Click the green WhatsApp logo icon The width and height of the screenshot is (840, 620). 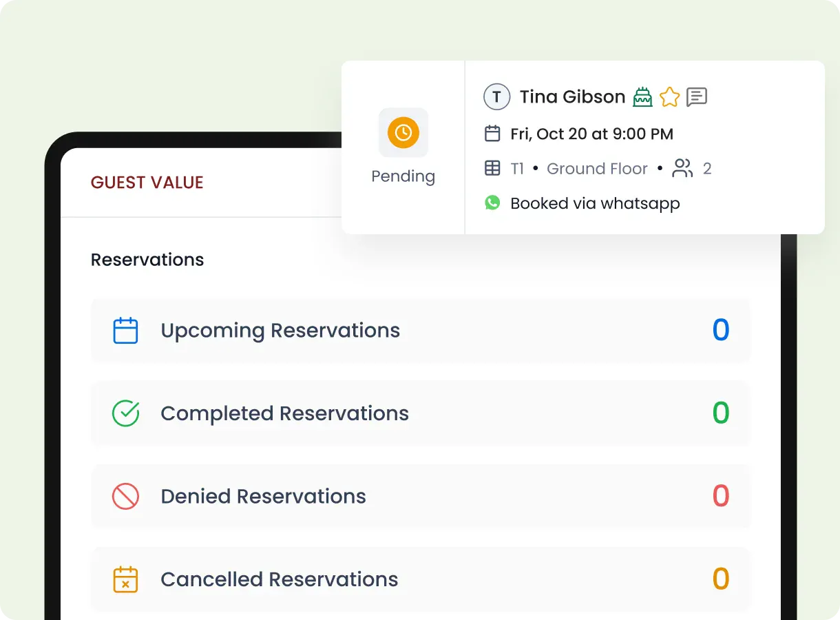coord(492,203)
